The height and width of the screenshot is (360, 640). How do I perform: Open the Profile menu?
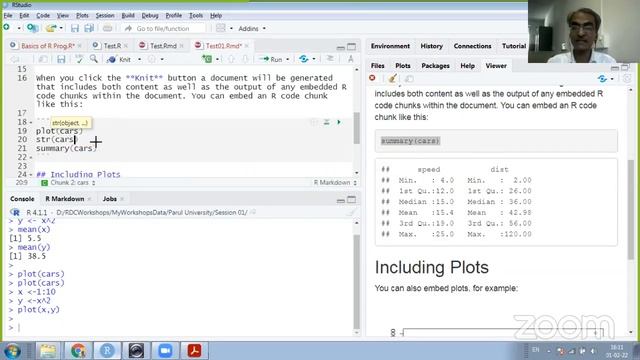[173, 16]
